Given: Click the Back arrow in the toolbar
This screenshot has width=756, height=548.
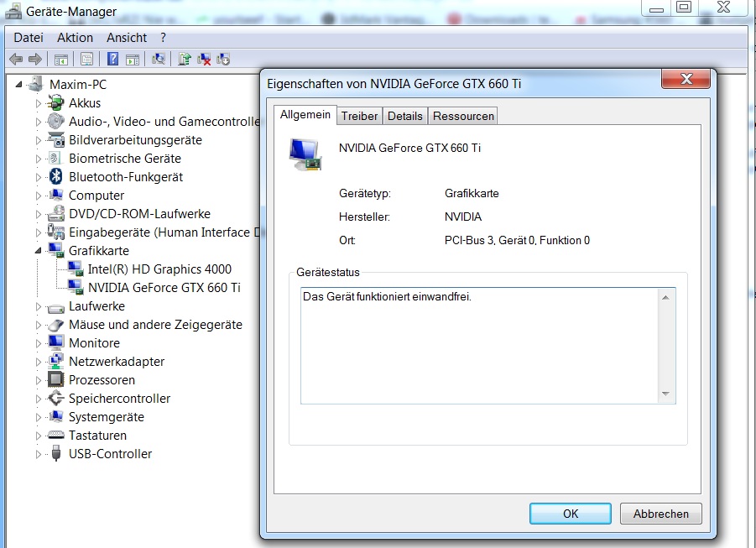Looking at the screenshot, I should click(16, 60).
